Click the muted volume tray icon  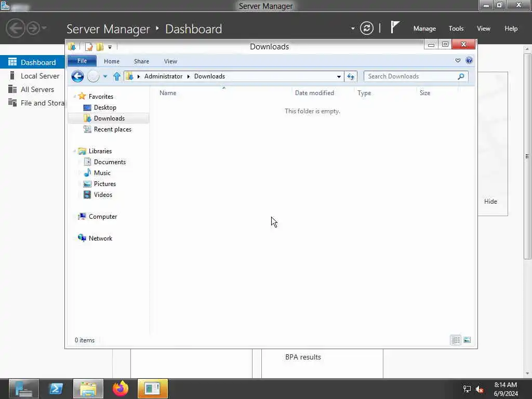coord(480,389)
